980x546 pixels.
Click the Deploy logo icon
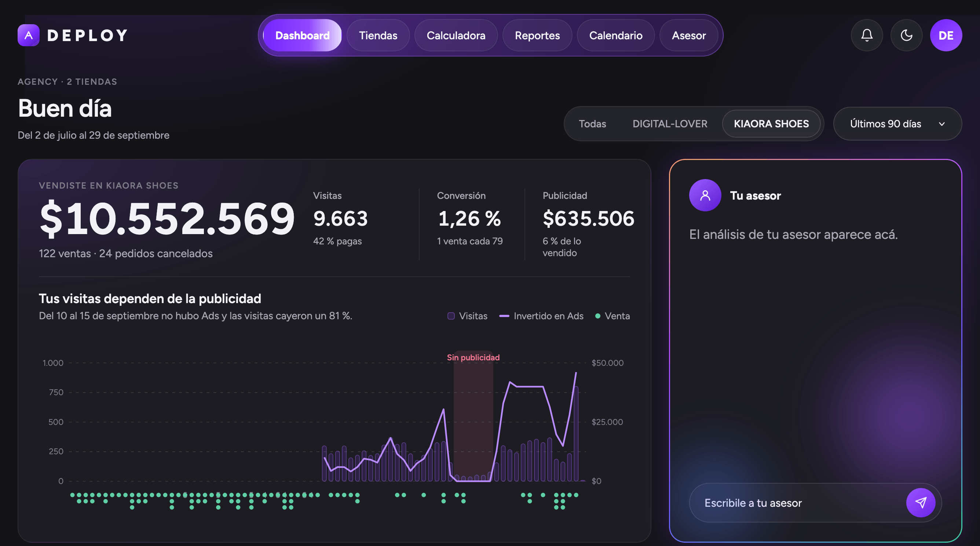29,35
